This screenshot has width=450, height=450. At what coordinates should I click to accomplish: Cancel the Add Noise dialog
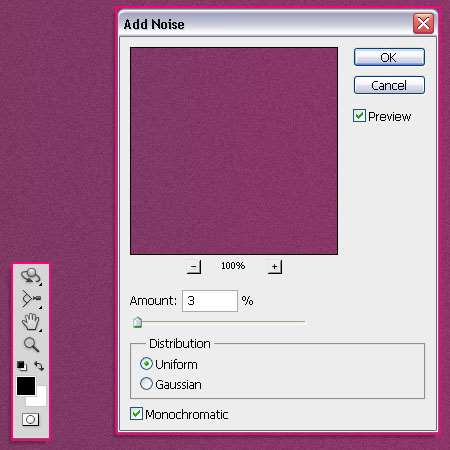[x=389, y=85]
